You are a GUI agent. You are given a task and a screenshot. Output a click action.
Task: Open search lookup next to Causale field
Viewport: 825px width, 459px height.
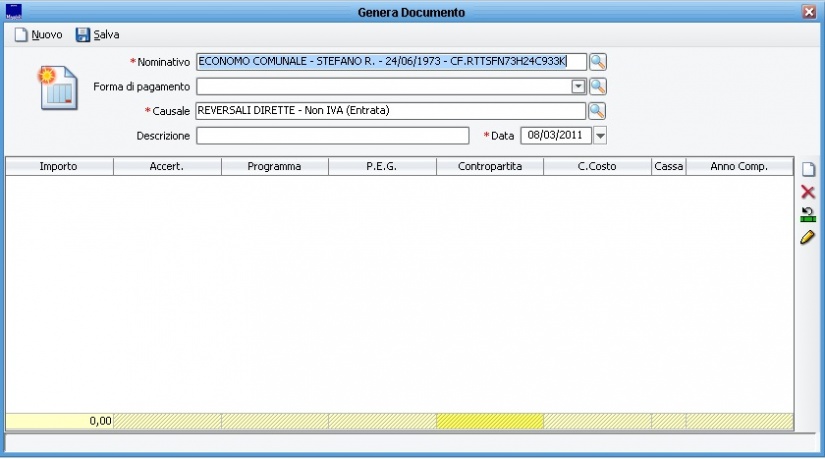(x=598, y=111)
